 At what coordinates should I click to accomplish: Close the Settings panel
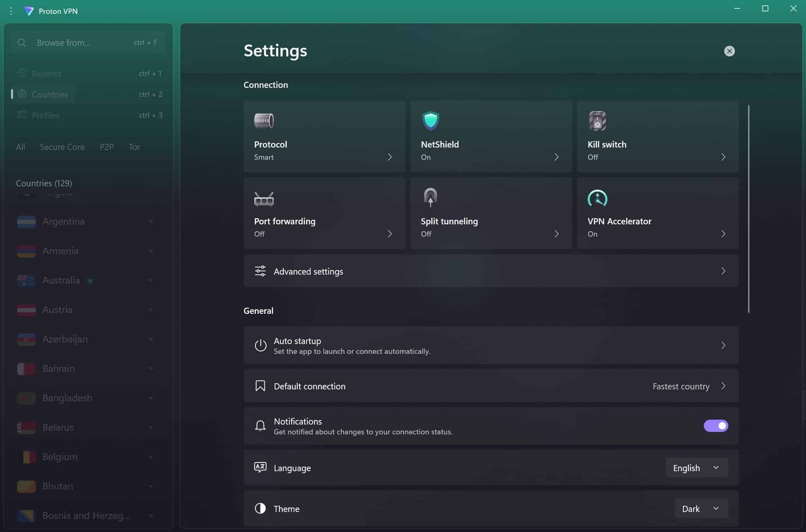(x=729, y=51)
